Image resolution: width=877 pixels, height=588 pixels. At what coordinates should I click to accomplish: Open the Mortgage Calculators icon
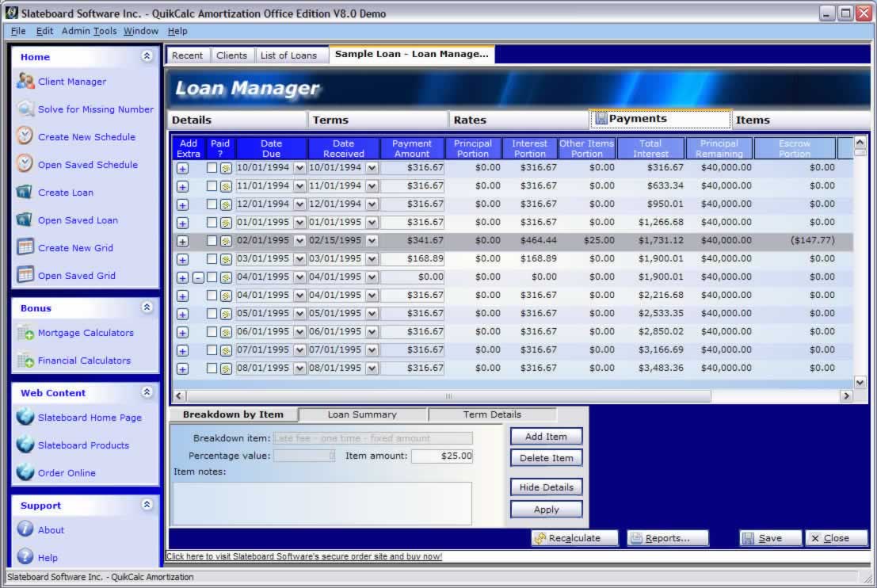(25, 333)
